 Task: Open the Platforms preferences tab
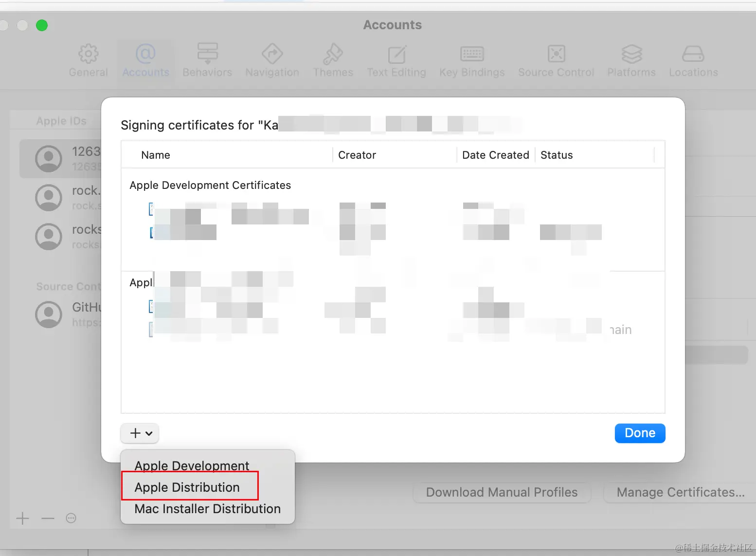pos(631,61)
